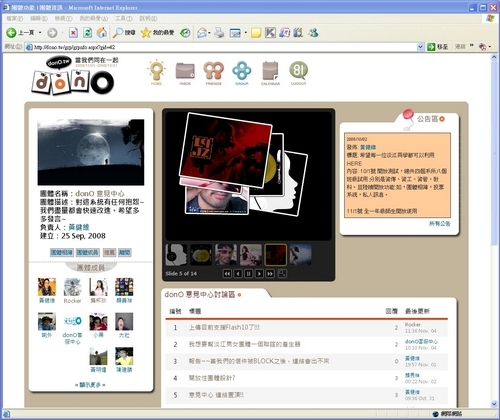Open donO GROUP blue flower icon
This screenshot has width=500, height=420.
pos(242,72)
